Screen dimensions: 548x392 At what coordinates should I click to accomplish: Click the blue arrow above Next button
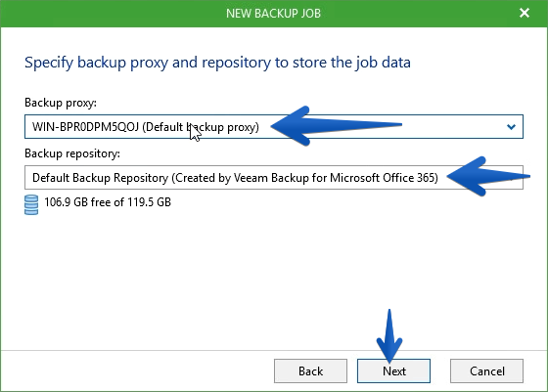pyautogui.click(x=389, y=335)
